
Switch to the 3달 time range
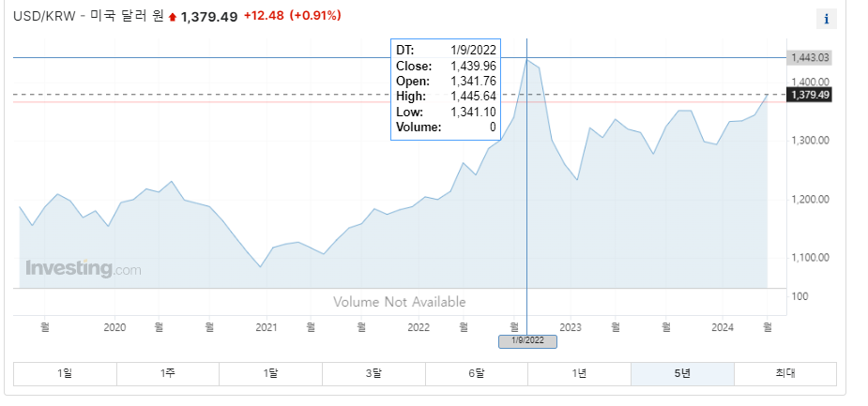pos(373,374)
